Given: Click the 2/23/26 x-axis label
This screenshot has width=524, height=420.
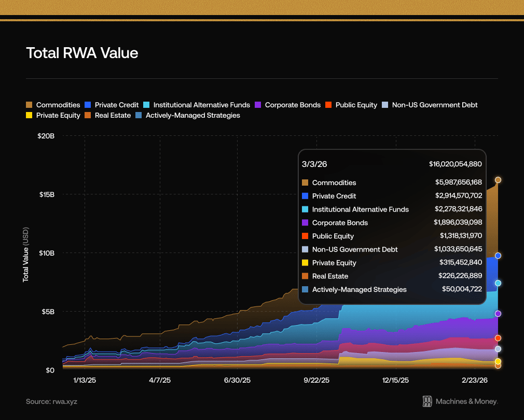Looking at the screenshot, I should pyautogui.click(x=475, y=380).
